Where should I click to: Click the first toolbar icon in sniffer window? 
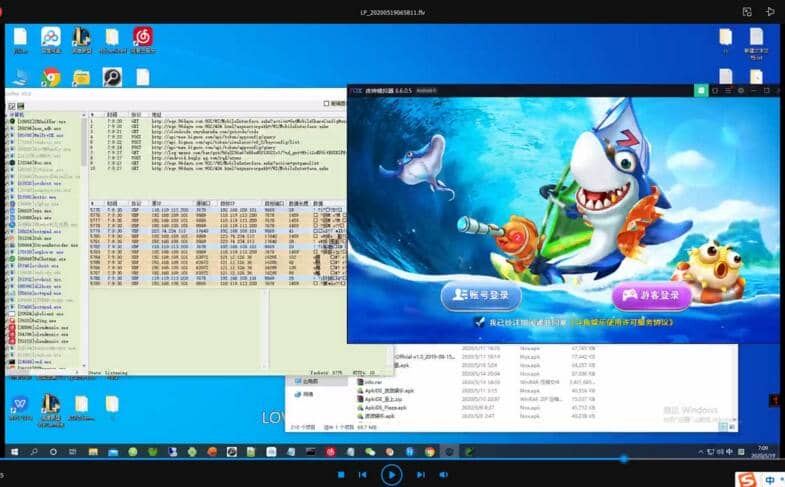[x=12, y=106]
